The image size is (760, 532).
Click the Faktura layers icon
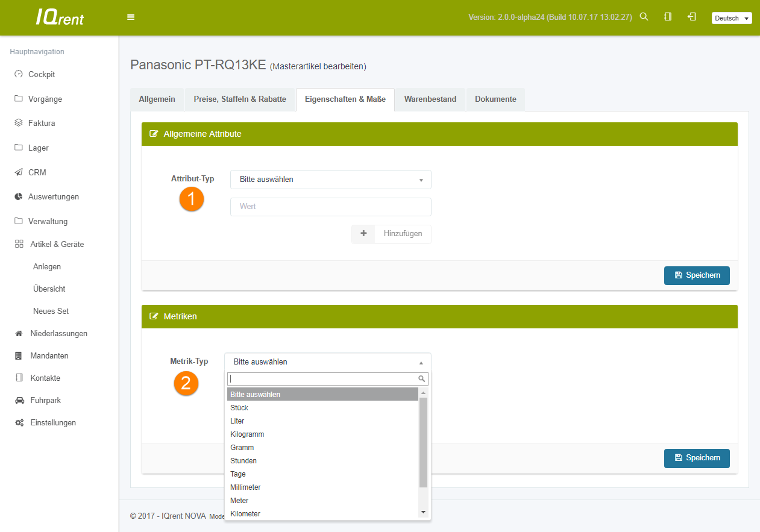19,123
